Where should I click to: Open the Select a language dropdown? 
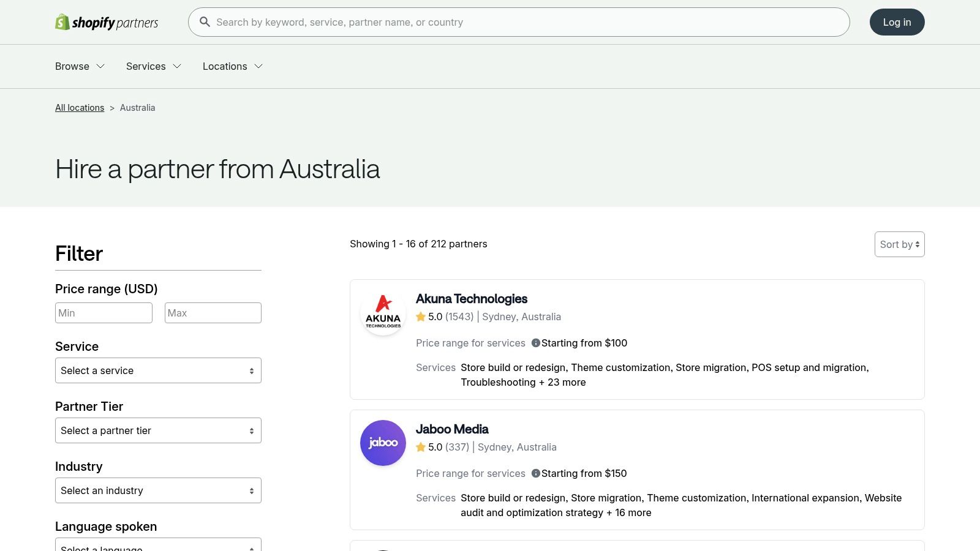pyautogui.click(x=158, y=545)
